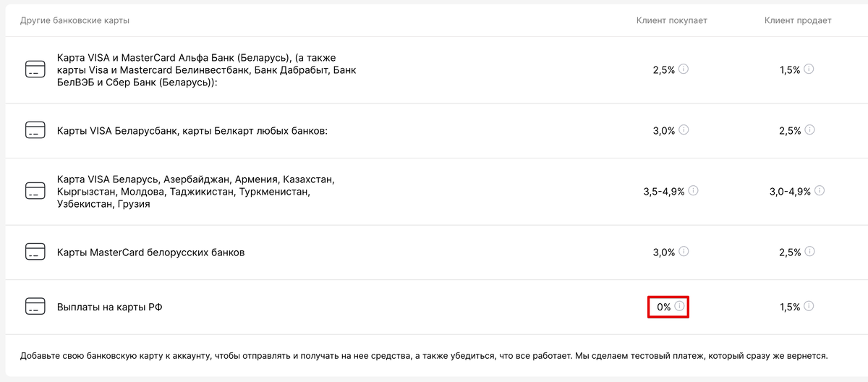Show info for MasterCard 2,5% sell fee
This screenshot has height=382, width=868.
[809, 252]
